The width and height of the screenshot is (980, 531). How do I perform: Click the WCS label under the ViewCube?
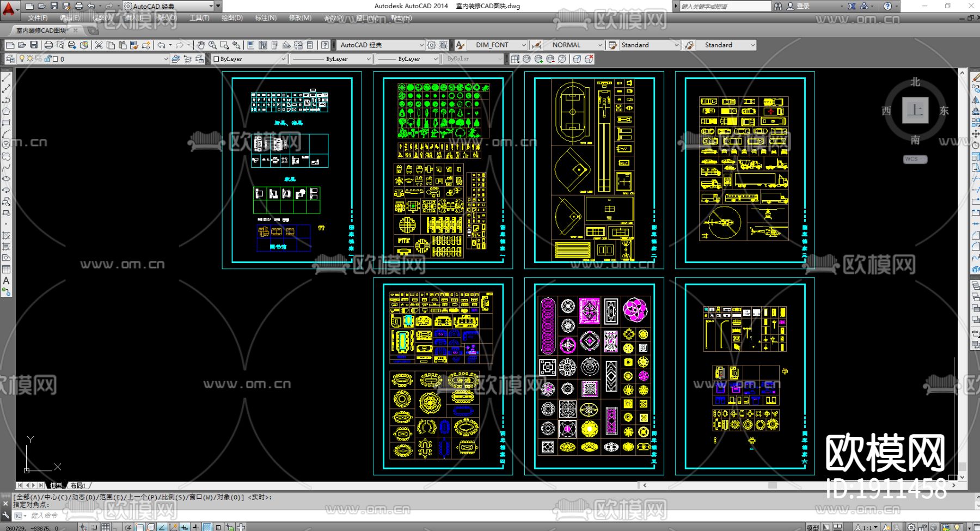912,160
